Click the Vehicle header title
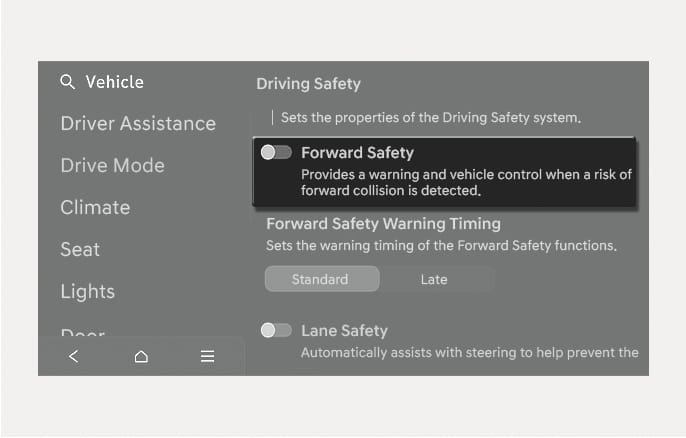 (x=115, y=82)
